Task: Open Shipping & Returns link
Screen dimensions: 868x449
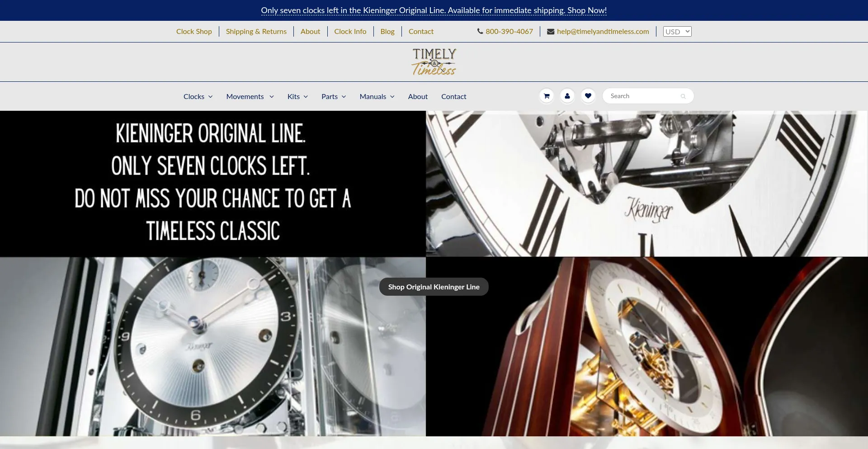Action: pyautogui.click(x=256, y=31)
